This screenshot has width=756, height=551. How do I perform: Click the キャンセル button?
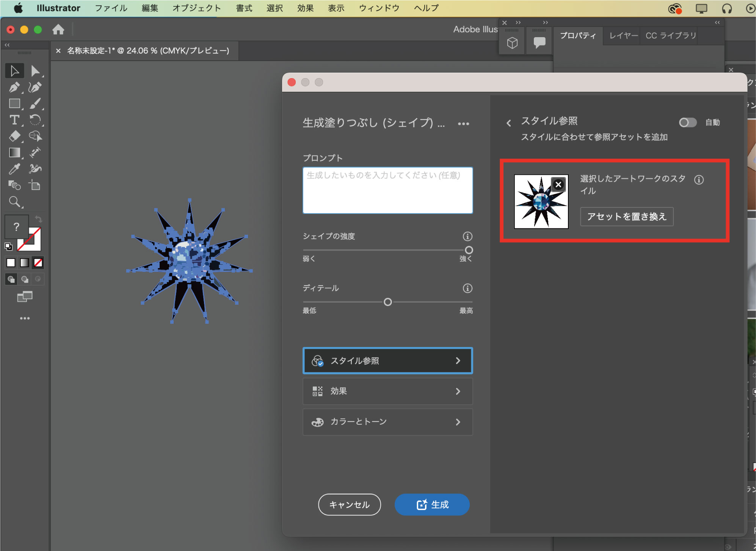point(349,504)
